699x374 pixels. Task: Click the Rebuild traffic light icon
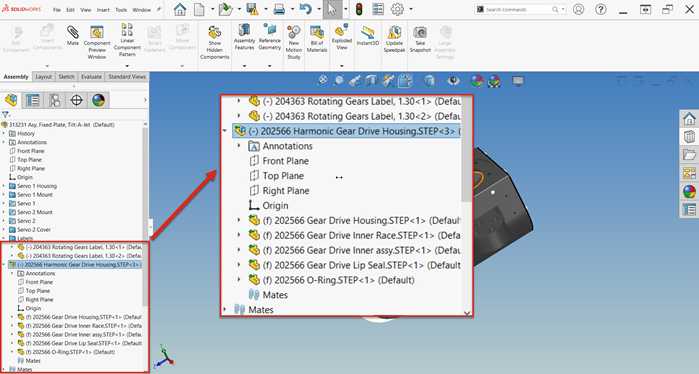[x=359, y=9]
